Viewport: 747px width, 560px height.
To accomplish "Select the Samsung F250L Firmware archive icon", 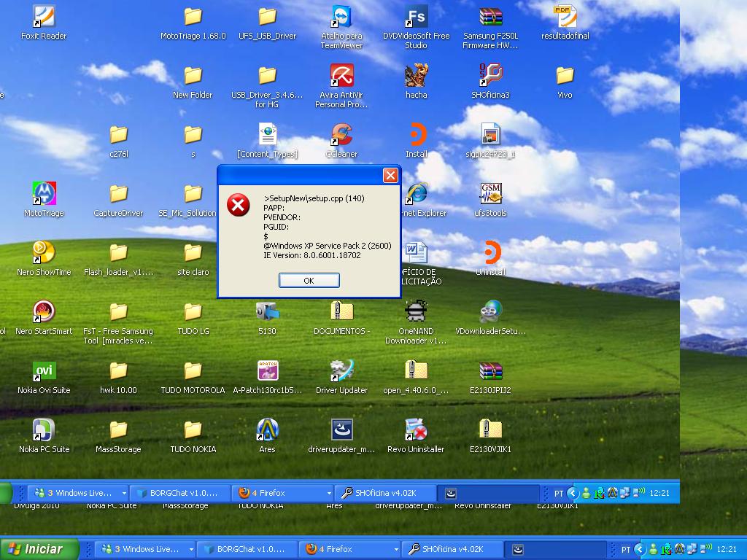I will click(491, 16).
